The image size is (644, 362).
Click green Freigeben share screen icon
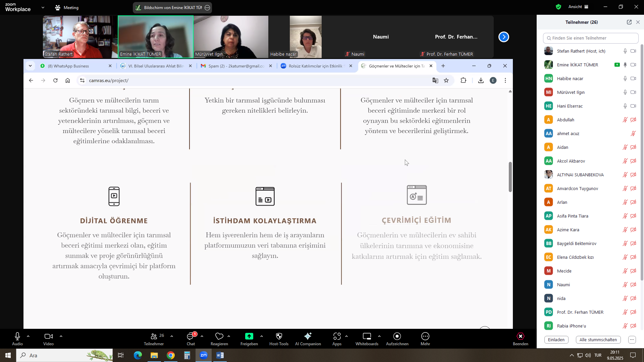coord(249,336)
